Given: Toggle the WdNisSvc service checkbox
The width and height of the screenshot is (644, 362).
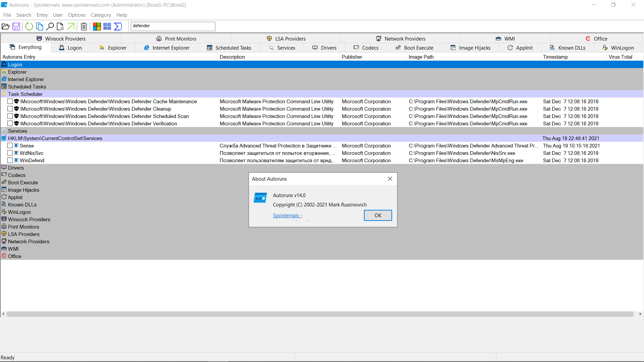Looking at the screenshot, I should click(x=10, y=153).
